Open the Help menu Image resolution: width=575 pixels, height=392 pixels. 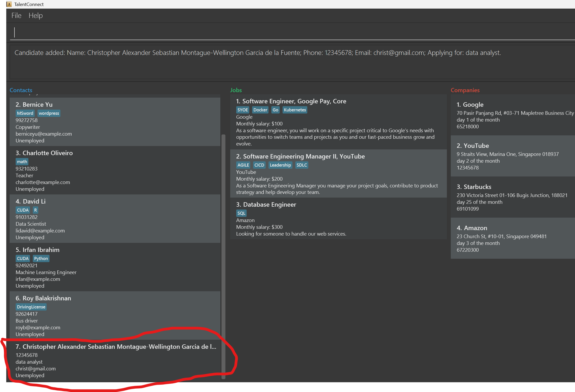click(x=35, y=16)
